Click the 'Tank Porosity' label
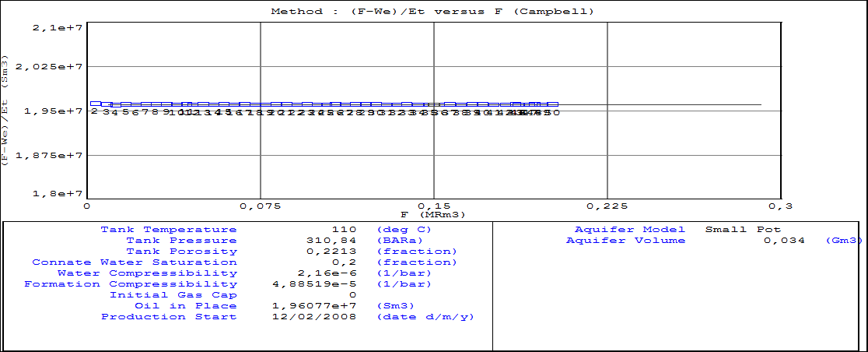Image resolution: width=868 pixels, height=352 pixels. pyautogui.click(x=181, y=251)
